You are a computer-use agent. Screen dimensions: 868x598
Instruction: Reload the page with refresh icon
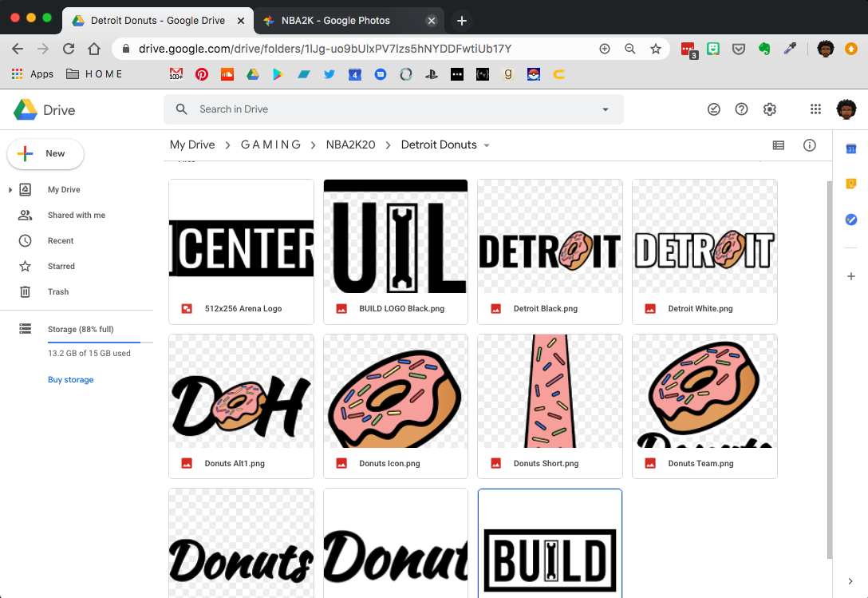coord(69,49)
